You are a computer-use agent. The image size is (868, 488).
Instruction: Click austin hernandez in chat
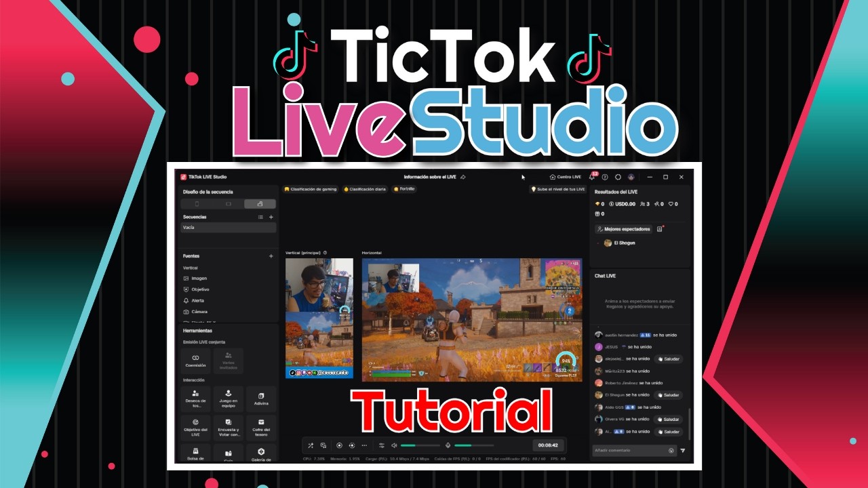[x=621, y=335]
